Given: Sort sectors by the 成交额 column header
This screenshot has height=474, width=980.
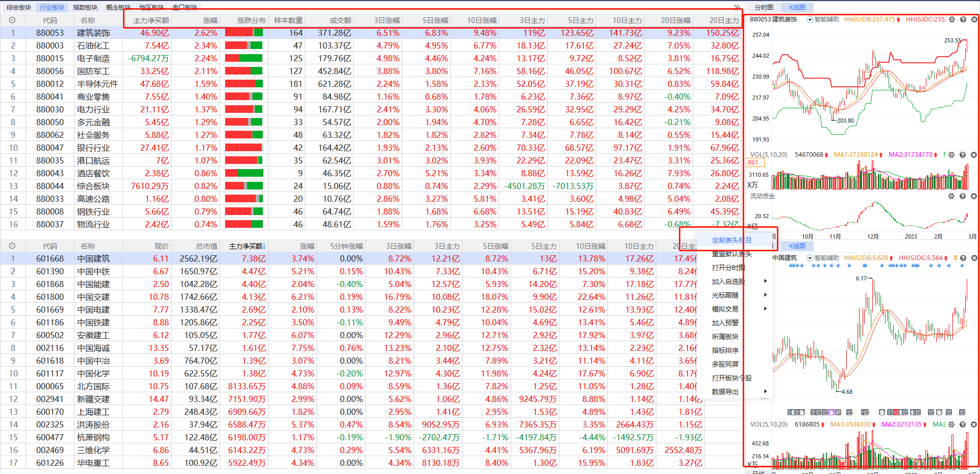Looking at the screenshot, I should [x=340, y=20].
